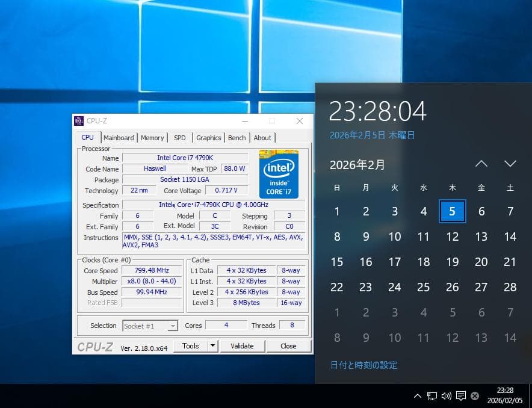532x408 pixels.
Task: Click the Core Speed value field
Action: tap(151, 270)
